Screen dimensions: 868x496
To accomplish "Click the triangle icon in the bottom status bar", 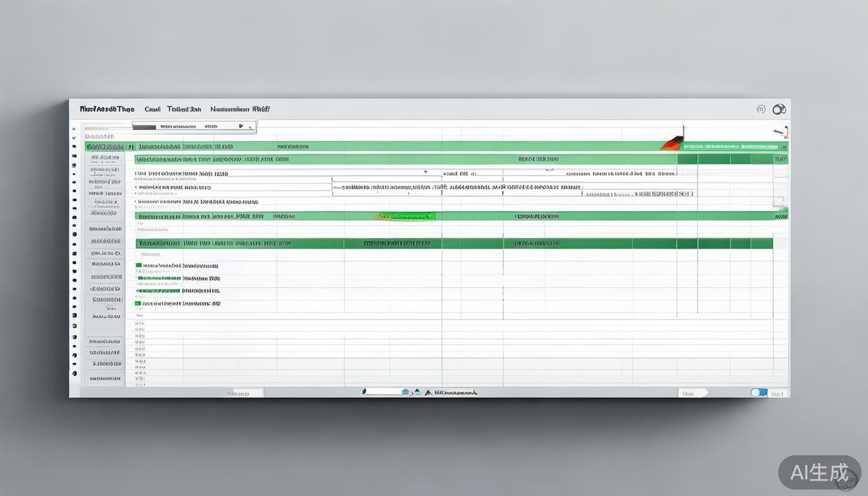I will (428, 392).
